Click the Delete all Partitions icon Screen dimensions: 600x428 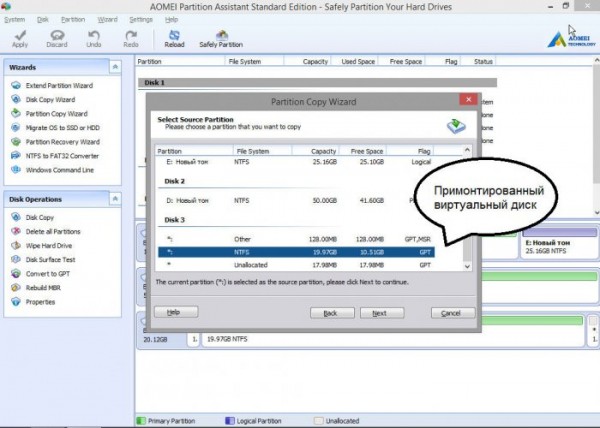pos(16,231)
